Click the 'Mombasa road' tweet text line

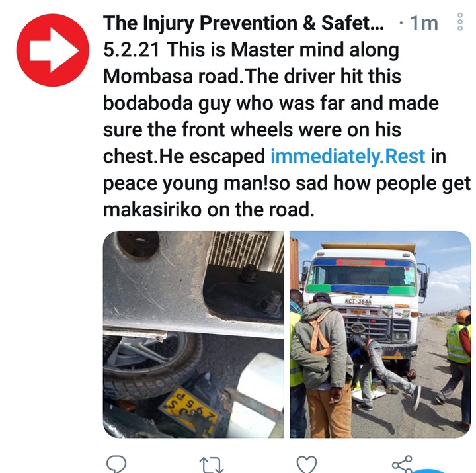pyautogui.click(x=252, y=76)
